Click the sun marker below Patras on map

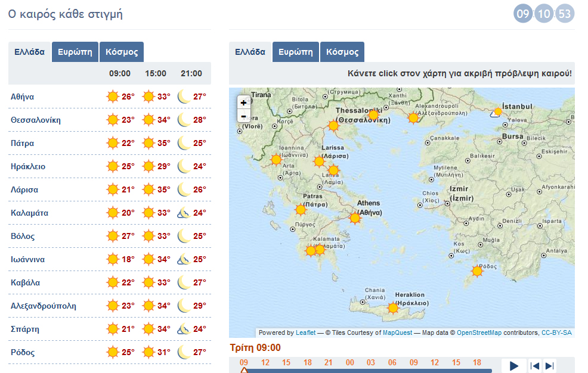[x=301, y=210]
